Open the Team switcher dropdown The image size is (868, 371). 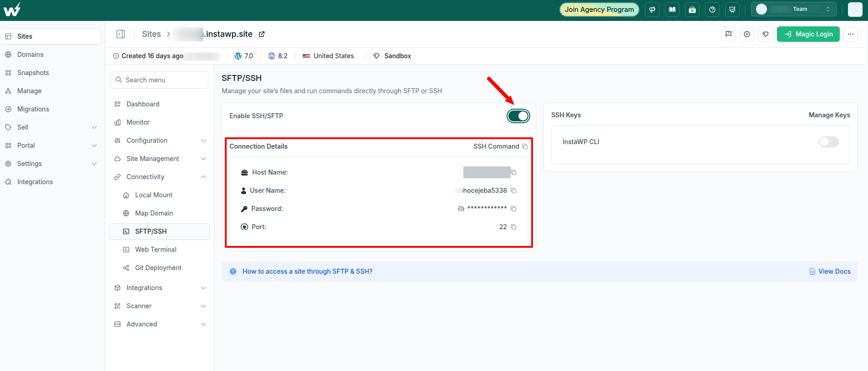[794, 10]
